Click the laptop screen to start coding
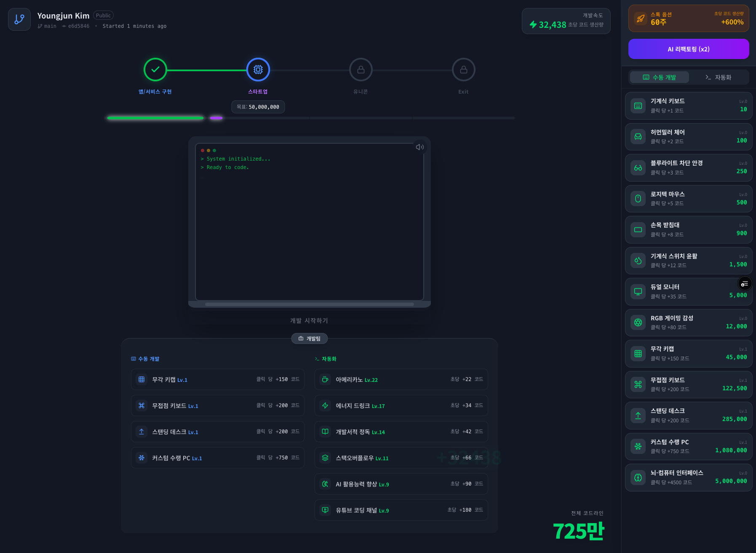 pos(310,222)
